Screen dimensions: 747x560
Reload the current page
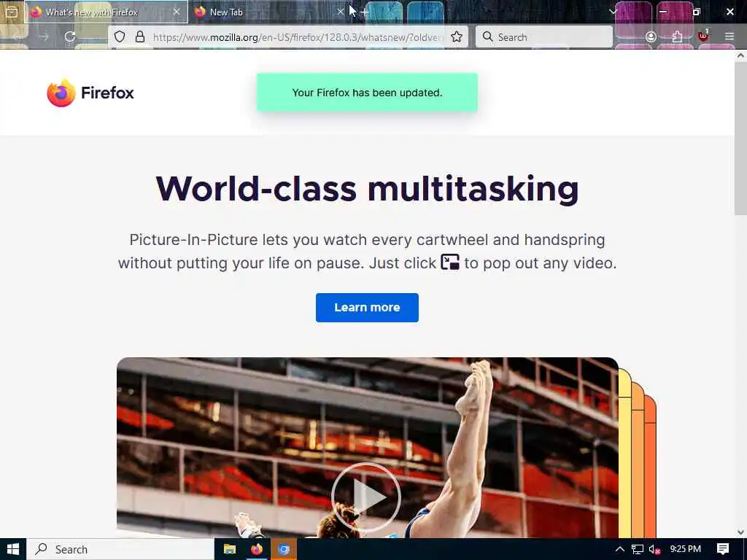coord(70,36)
